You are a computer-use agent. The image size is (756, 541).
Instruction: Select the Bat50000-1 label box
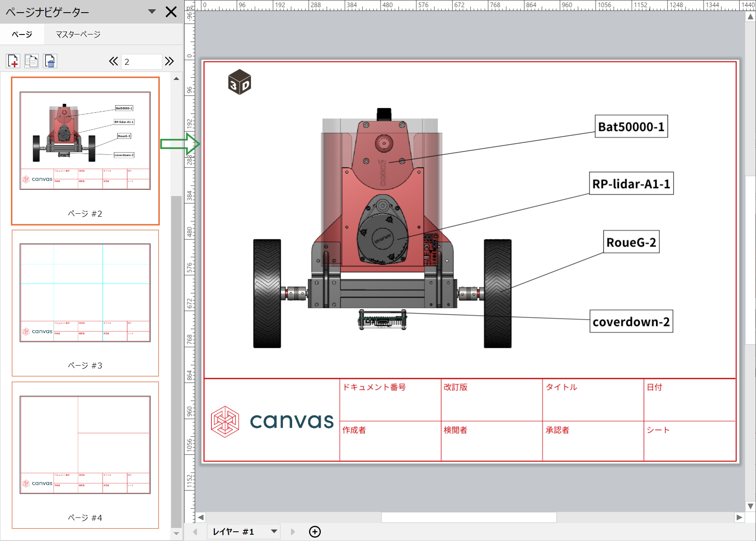631,126
